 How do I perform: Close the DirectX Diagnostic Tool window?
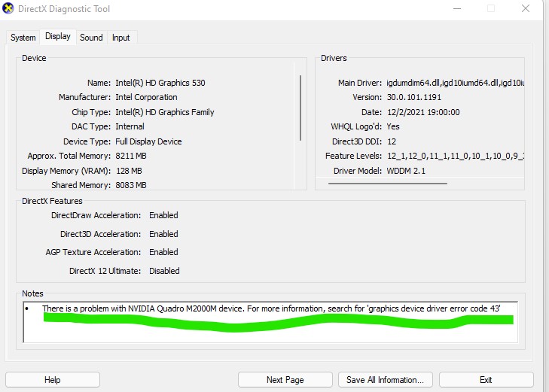[525, 8]
